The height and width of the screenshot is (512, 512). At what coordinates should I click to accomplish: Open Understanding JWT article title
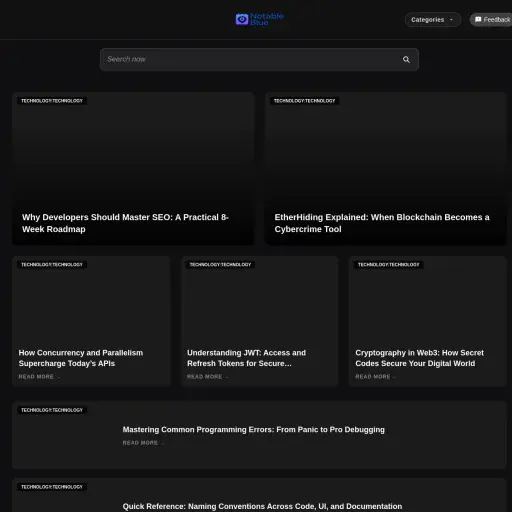[246, 358]
